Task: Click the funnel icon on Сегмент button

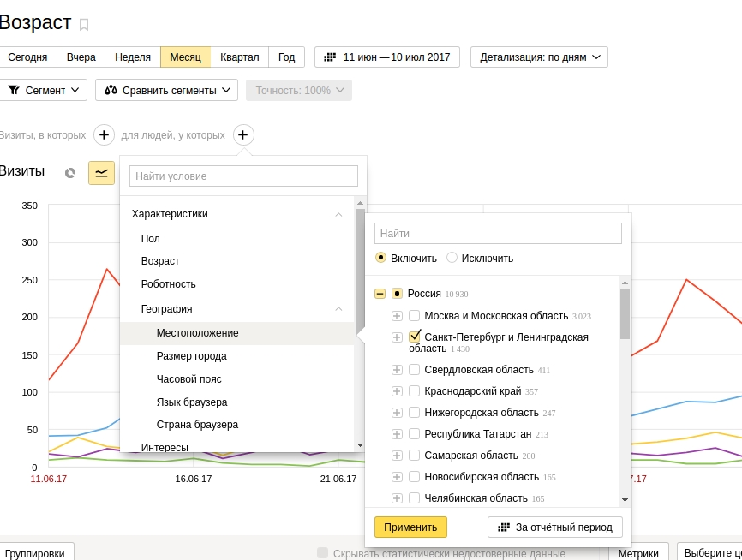Action: coord(14,90)
